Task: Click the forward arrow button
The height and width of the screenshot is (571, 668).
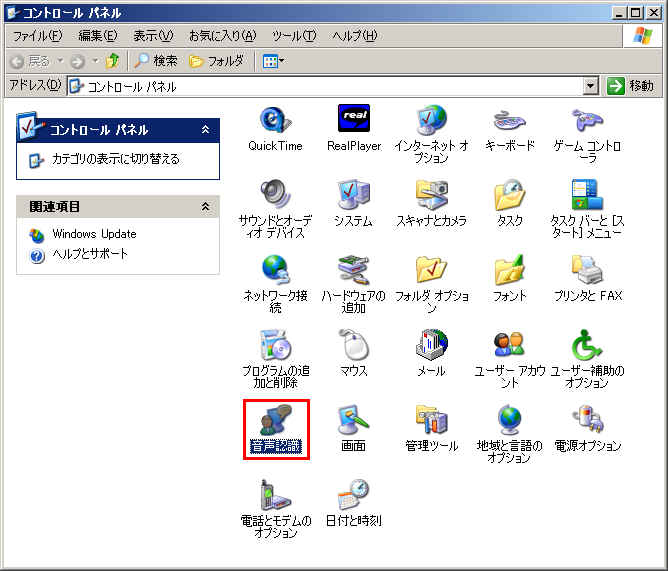Action: click(x=78, y=62)
